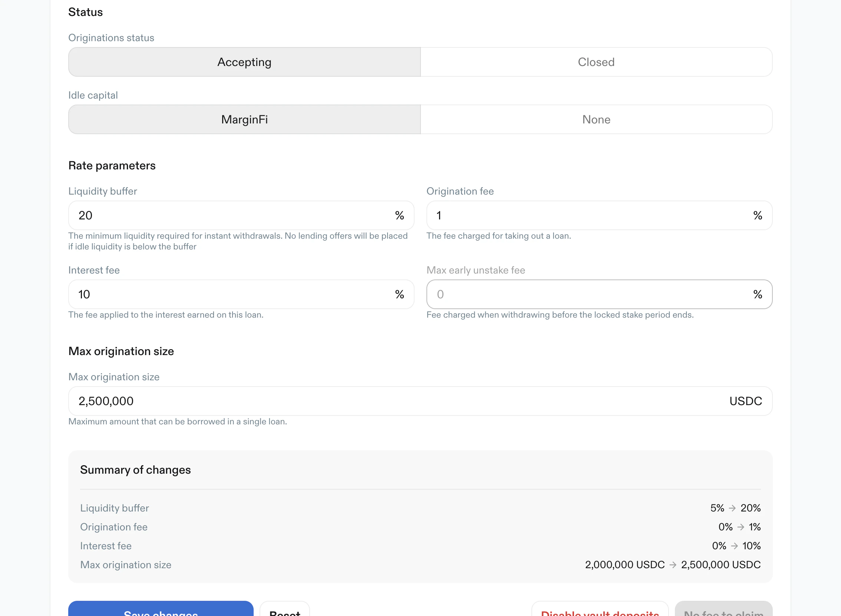841x616 pixels.
Task: Set originations status to Closed
Action: [x=596, y=62]
